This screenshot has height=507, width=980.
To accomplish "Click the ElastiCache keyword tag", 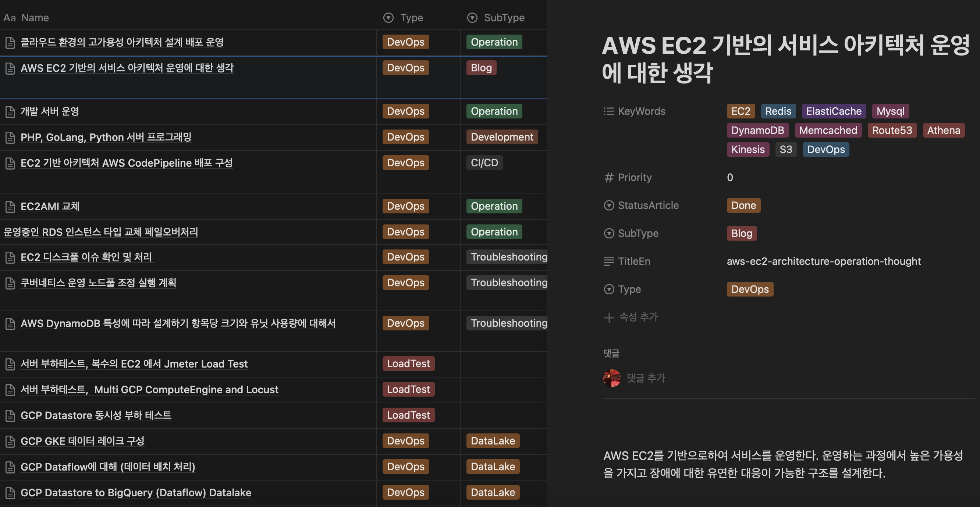I will [x=834, y=111].
